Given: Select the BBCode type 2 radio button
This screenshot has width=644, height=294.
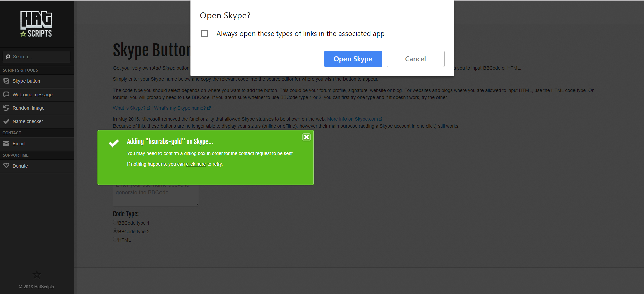Looking at the screenshot, I should (x=115, y=231).
